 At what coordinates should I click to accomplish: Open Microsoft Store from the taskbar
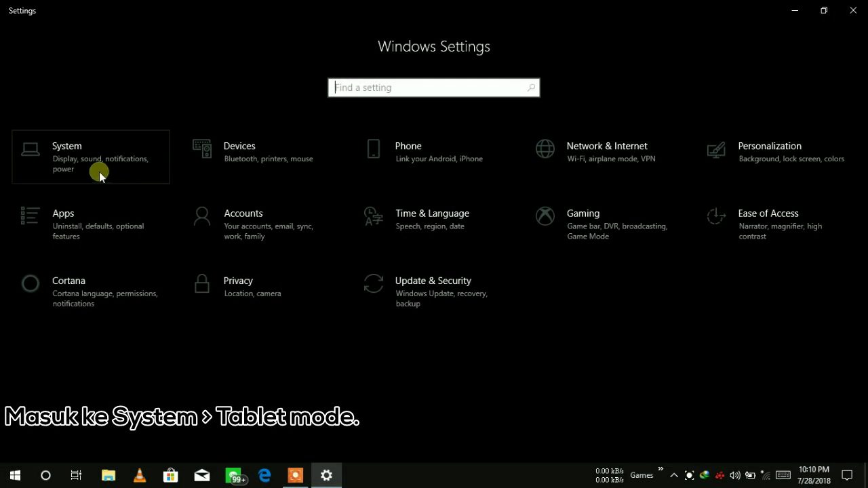[171, 475]
